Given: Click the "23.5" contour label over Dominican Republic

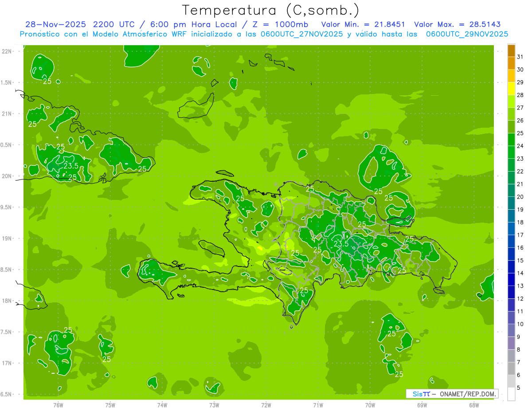Looking at the screenshot, I should click(341, 243).
